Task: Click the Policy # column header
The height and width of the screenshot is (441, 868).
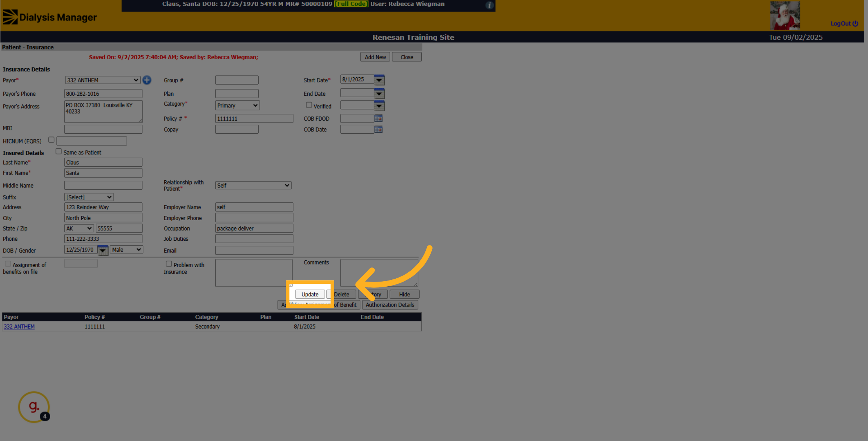Action: coord(95,317)
